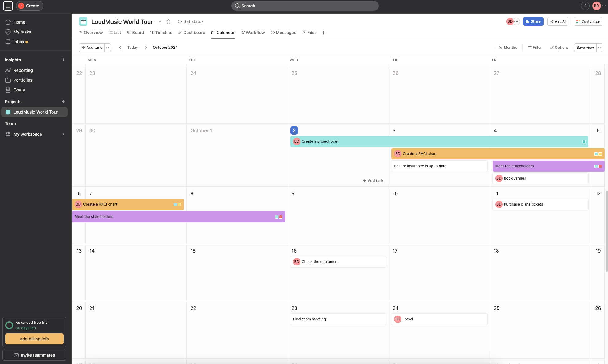Screen dimensions: 608x364
Task: Click the project calendar icon beside title
Action: (83, 21)
